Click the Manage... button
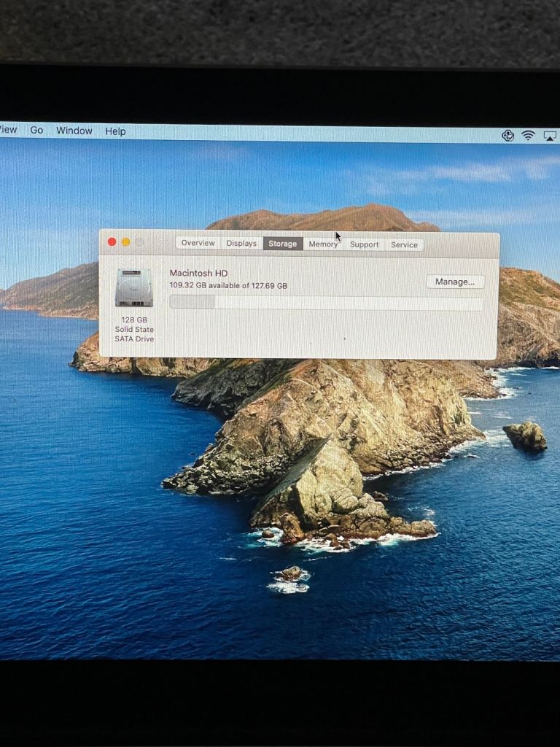Screen dimensions: 560x747 (455, 282)
